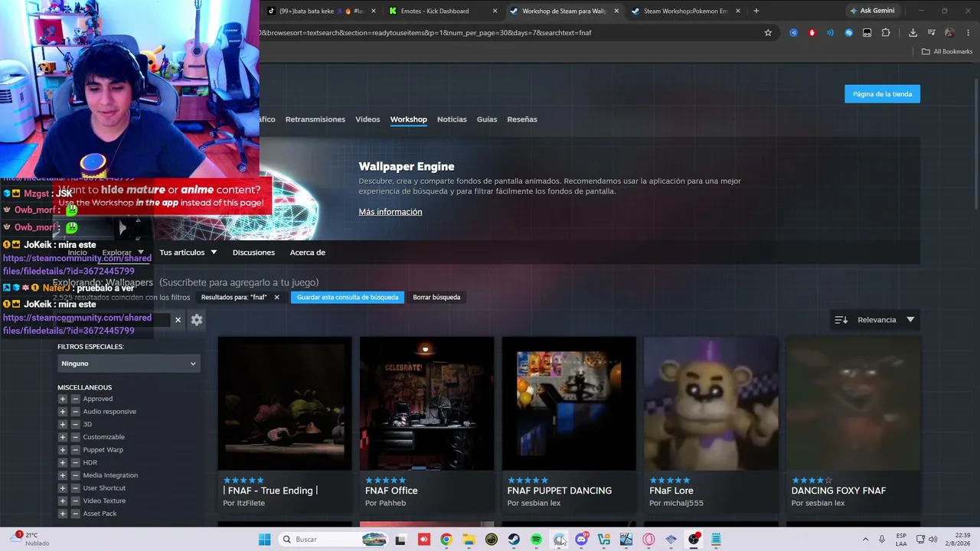
Task: Follow the Más información link
Action: point(390,212)
